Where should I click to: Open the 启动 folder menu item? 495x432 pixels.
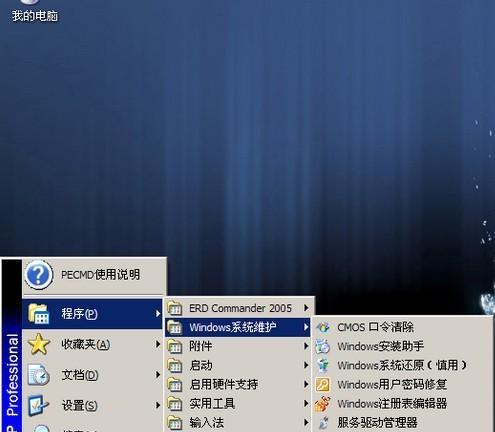click(x=238, y=365)
